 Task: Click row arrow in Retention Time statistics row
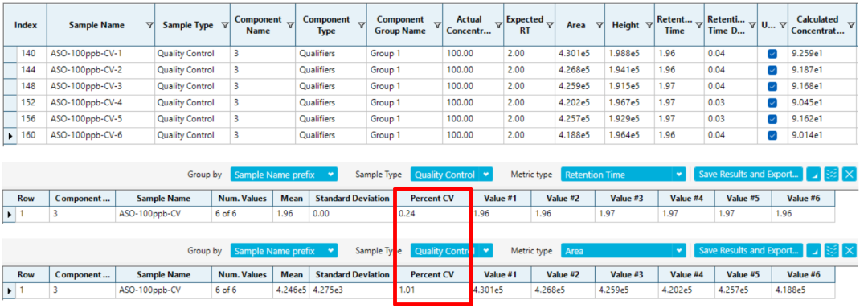click(9, 214)
